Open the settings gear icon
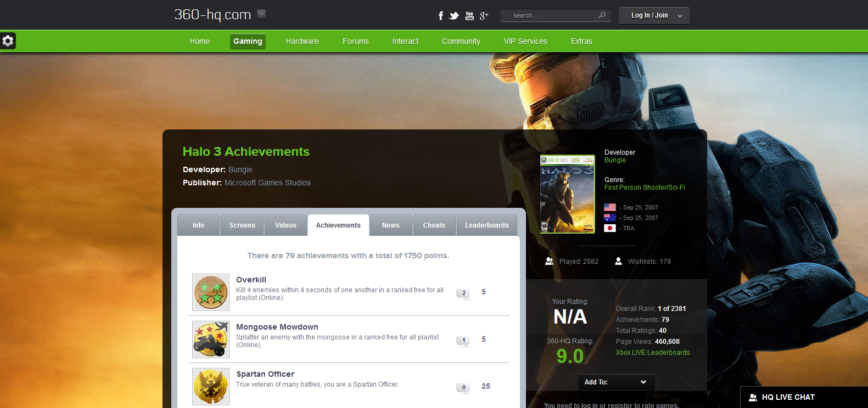The width and height of the screenshot is (868, 408). click(x=8, y=41)
